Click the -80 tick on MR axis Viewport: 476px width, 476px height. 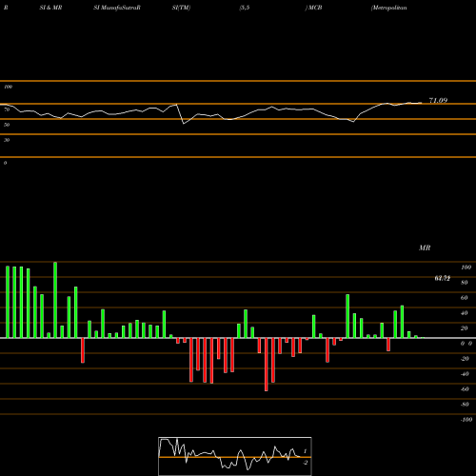(465, 405)
